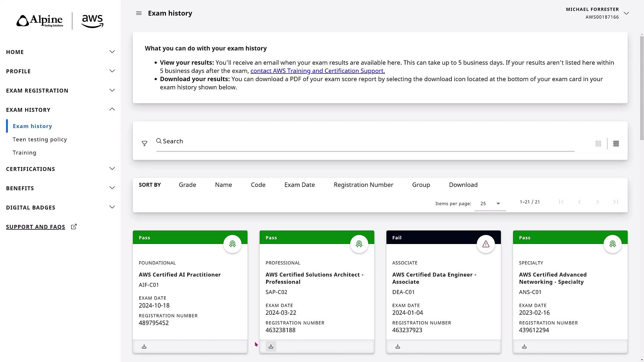Open the items per page dropdown

[x=490, y=203]
